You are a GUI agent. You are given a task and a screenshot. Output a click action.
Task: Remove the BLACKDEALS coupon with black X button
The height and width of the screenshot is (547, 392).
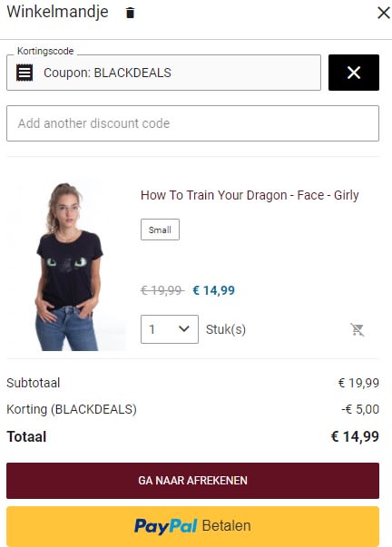pos(354,73)
